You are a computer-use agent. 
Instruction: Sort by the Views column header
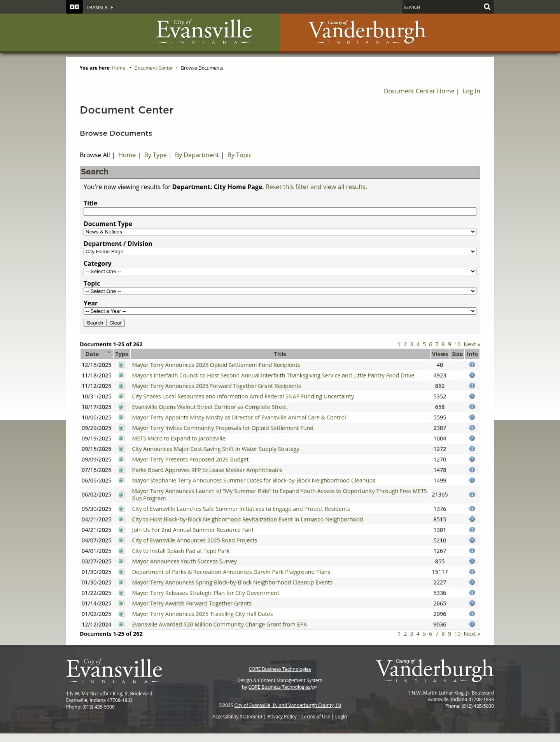440,354
